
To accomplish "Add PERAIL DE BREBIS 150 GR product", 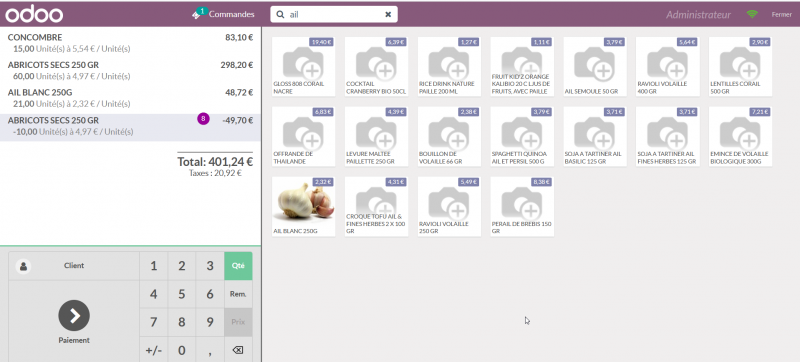I will (x=522, y=206).
